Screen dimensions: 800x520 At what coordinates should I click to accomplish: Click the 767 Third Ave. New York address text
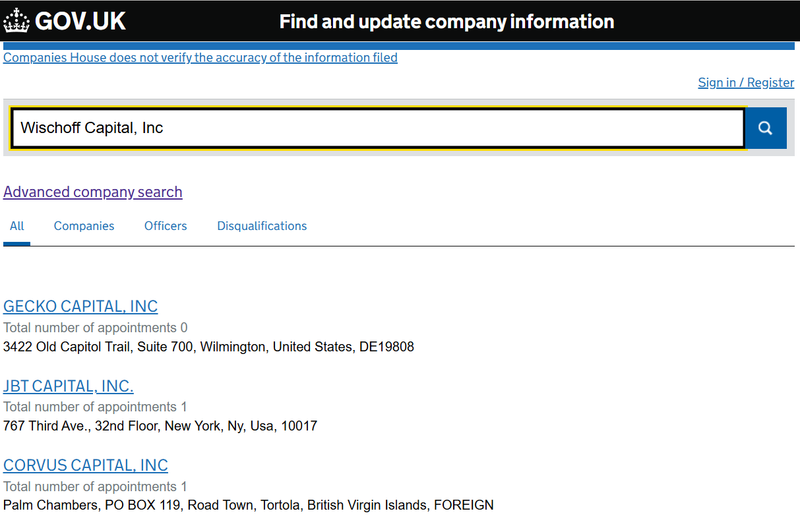(160, 426)
